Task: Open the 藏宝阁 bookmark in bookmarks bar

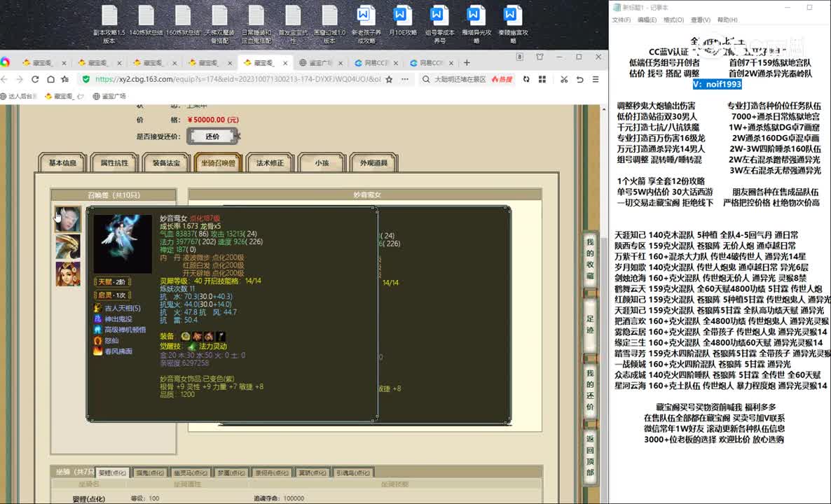Action: coord(64,97)
